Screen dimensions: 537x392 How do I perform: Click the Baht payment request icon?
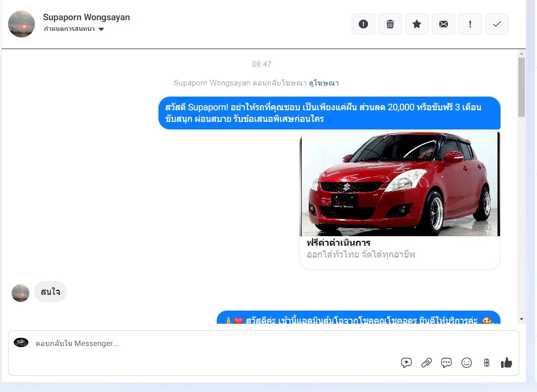(x=486, y=363)
